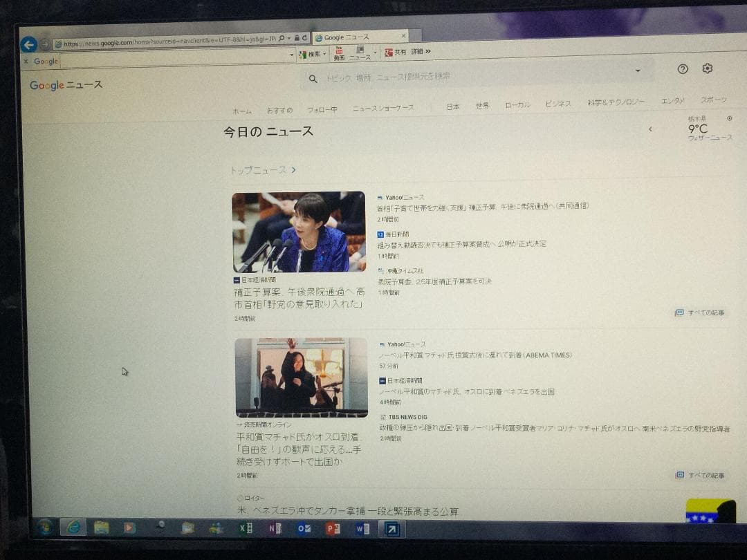Open Word from the taskbar
Screen dimensions: 747x560
coord(361,528)
